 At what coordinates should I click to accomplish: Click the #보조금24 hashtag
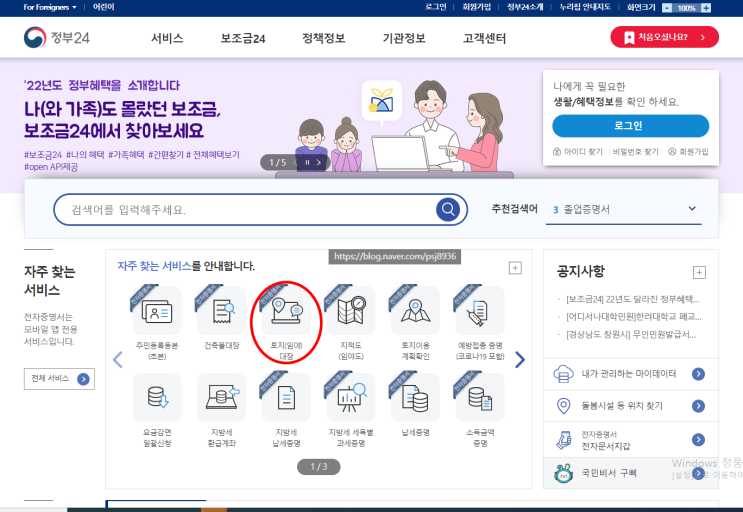43,155
